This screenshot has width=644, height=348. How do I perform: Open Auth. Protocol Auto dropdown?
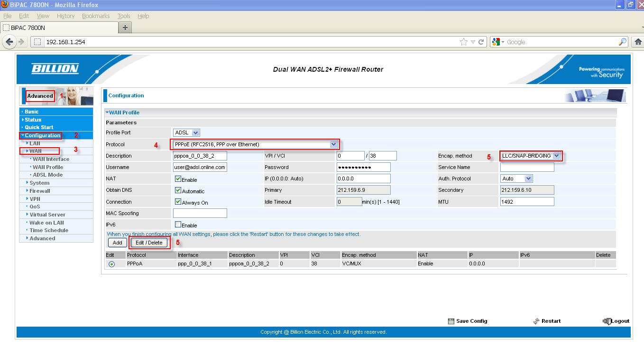tap(517, 179)
